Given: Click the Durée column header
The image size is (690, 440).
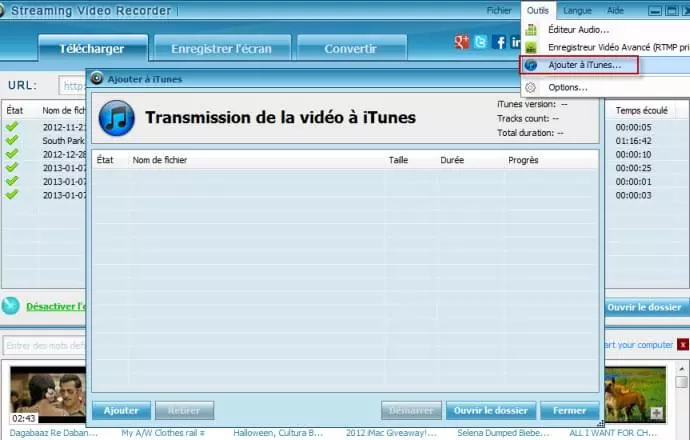Looking at the screenshot, I should click(x=452, y=160).
